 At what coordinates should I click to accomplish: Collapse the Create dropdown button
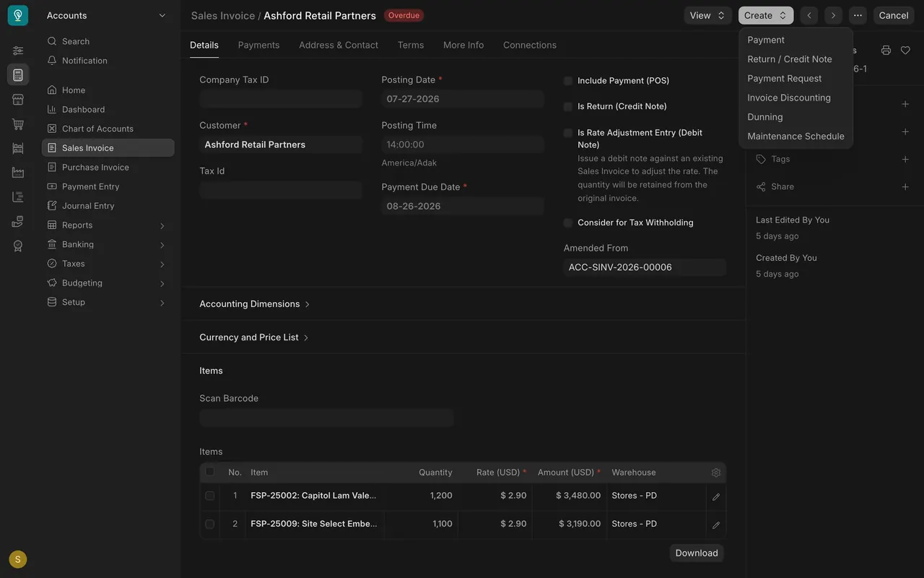click(766, 15)
